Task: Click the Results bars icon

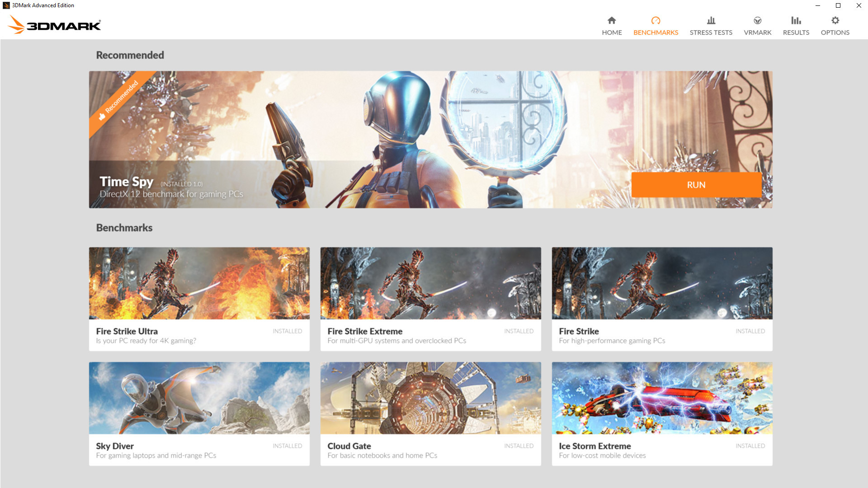Action: click(x=796, y=20)
